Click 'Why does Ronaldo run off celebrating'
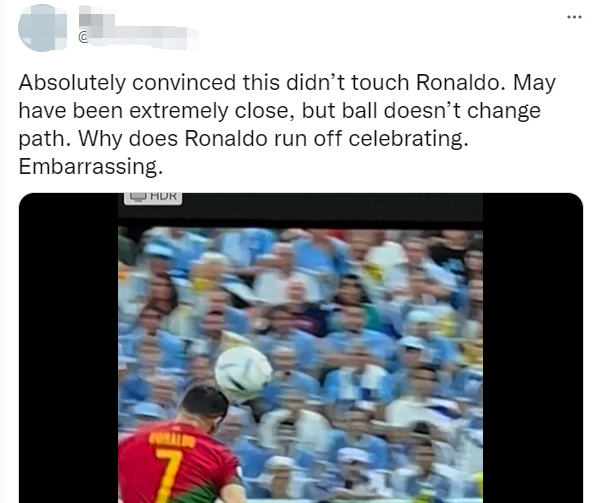 click(x=273, y=138)
